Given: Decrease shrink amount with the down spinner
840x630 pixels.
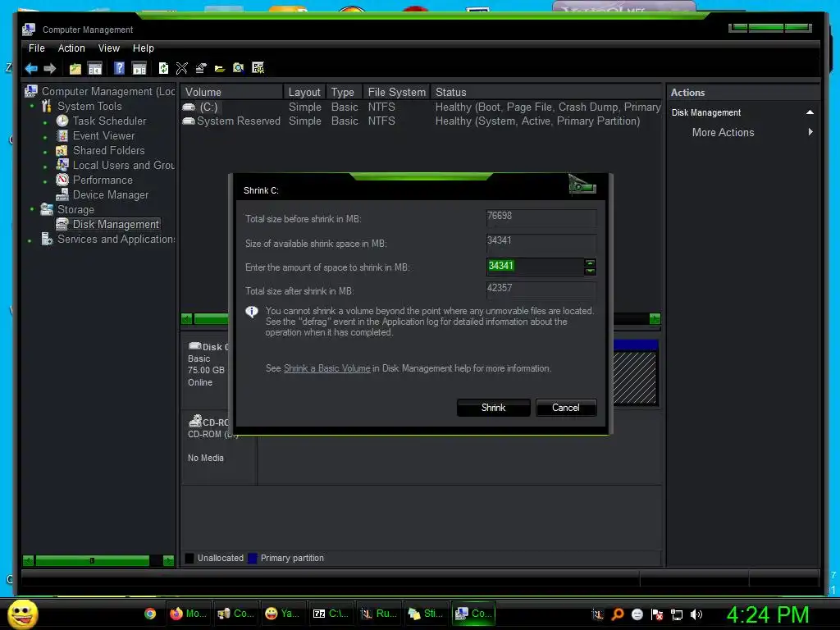Looking at the screenshot, I should [x=590, y=271].
